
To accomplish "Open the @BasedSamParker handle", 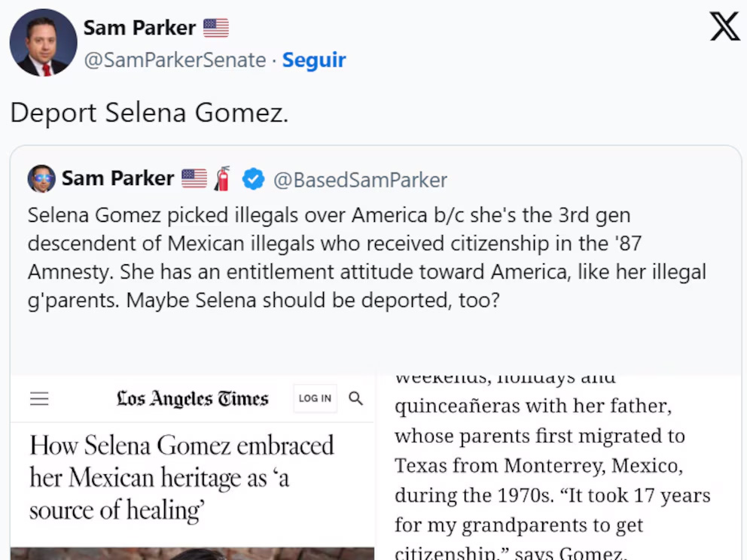I will [360, 180].
